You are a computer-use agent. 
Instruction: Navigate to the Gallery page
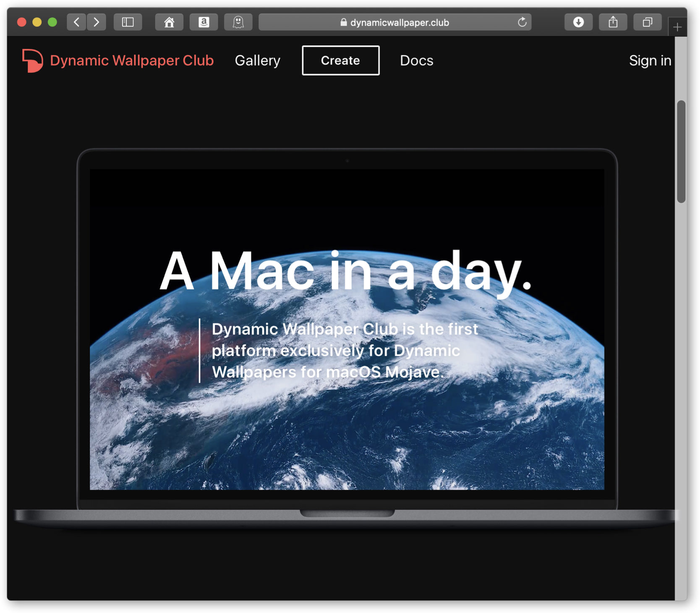click(258, 60)
